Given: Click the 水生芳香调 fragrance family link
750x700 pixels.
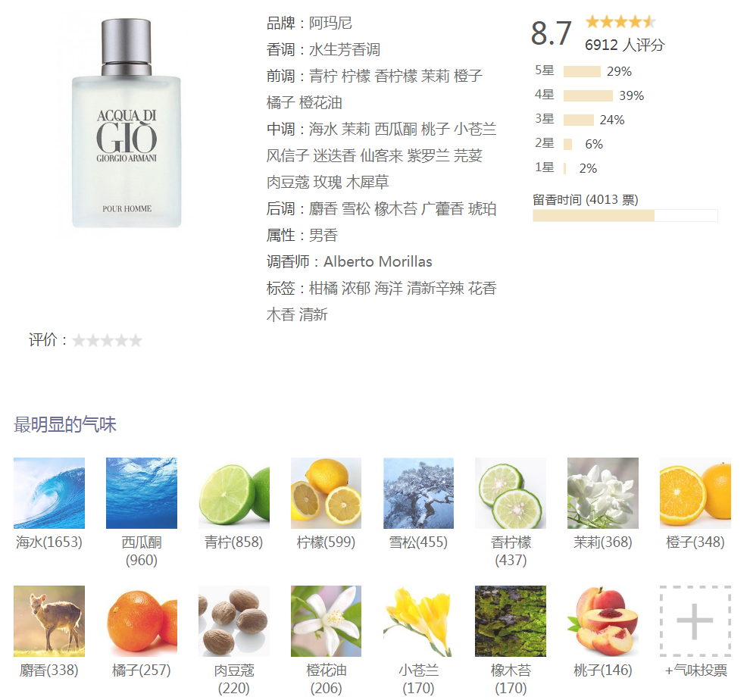Looking at the screenshot, I should pos(345,49).
